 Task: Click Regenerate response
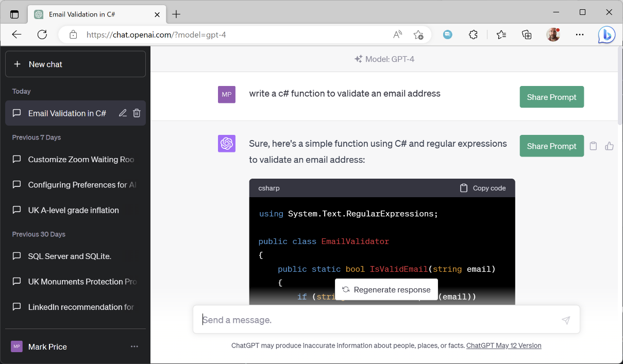386,290
